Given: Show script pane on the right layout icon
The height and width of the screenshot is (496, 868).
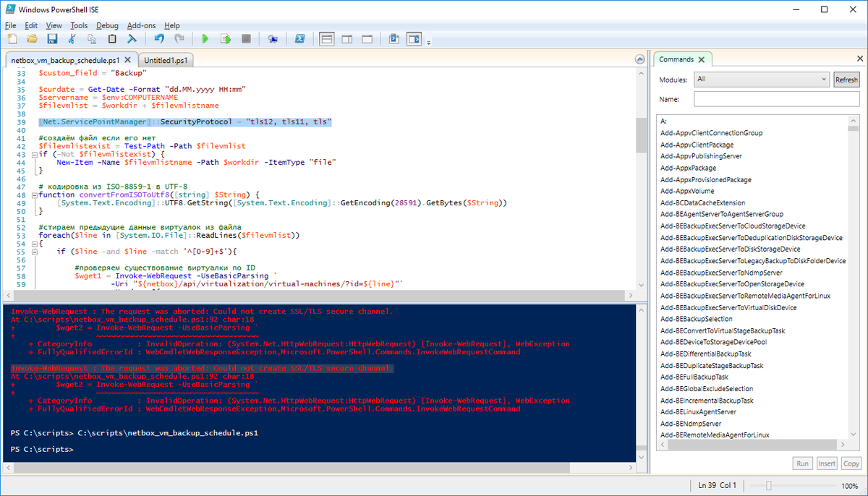Looking at the screenshot, I should tap(346, 39).
